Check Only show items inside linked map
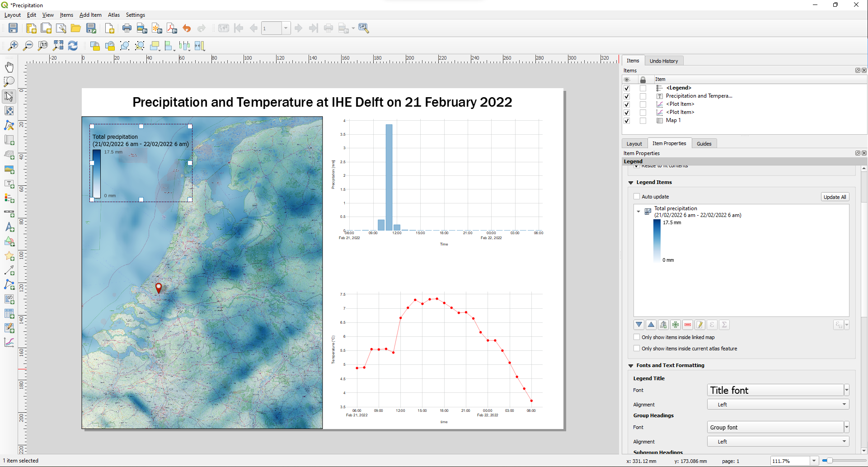This screenshot has width=868, height=467. [x=637, y=337]
